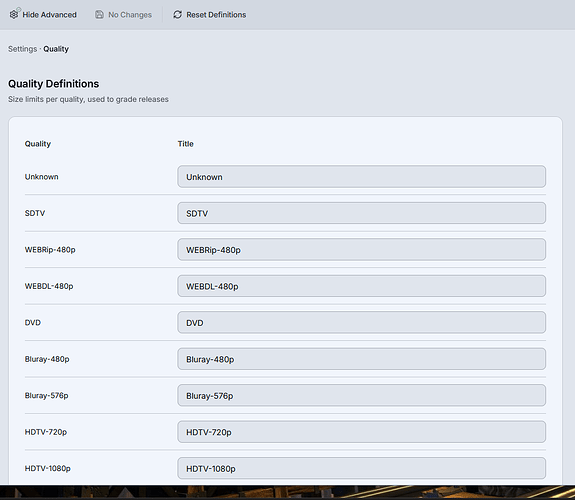Edit the SDTV title field
This screenshot has height=500, width=575.
(362, 213)
